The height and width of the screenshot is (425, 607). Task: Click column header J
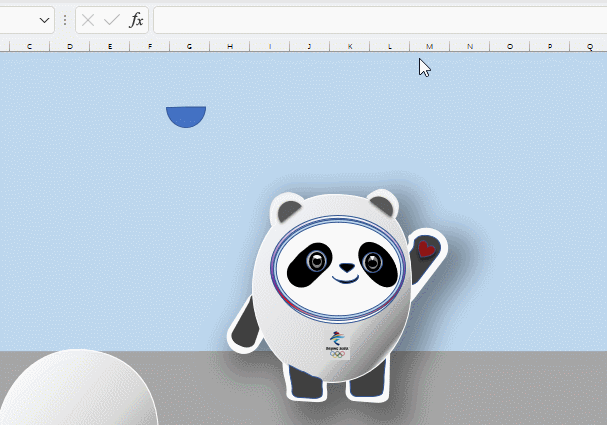click(x=309, y=46)
